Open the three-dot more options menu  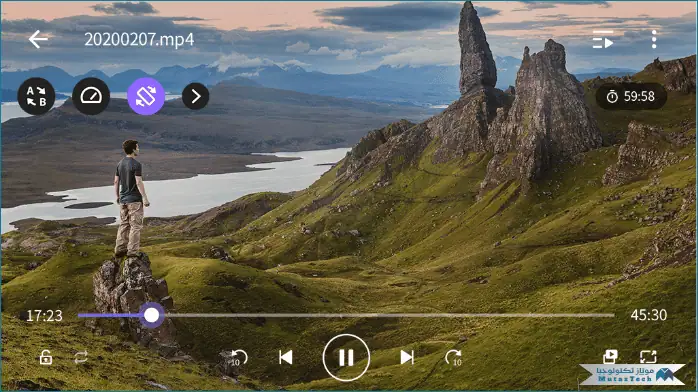[x=654, y=39]
